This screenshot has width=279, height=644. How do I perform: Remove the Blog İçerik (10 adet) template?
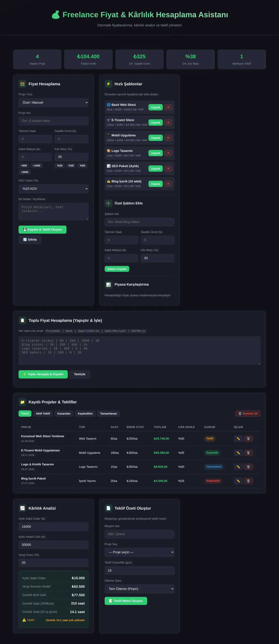click(x=168, y=184)
